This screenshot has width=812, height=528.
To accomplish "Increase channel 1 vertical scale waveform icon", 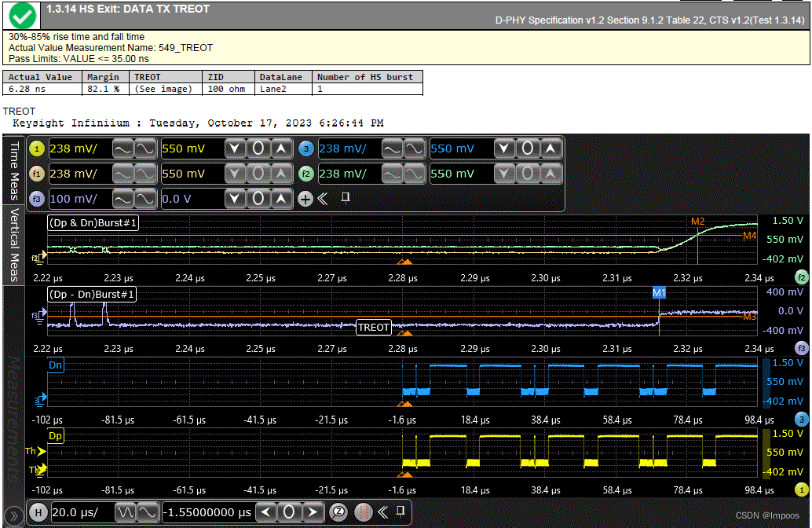I will 145,149.
